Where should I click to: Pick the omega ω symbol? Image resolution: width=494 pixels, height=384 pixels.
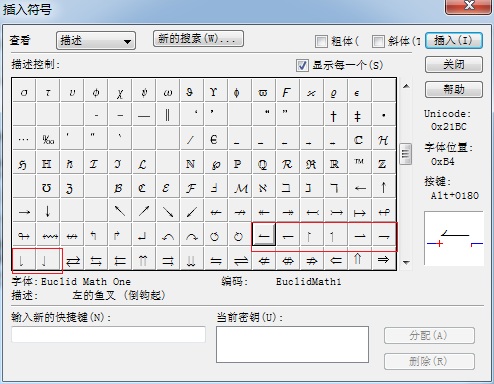168,91
